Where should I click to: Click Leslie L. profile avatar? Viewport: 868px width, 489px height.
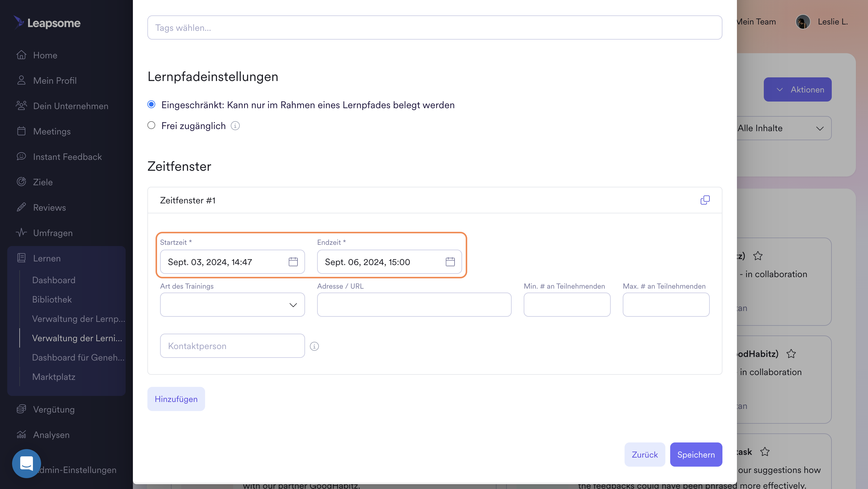tap(803, 22)
